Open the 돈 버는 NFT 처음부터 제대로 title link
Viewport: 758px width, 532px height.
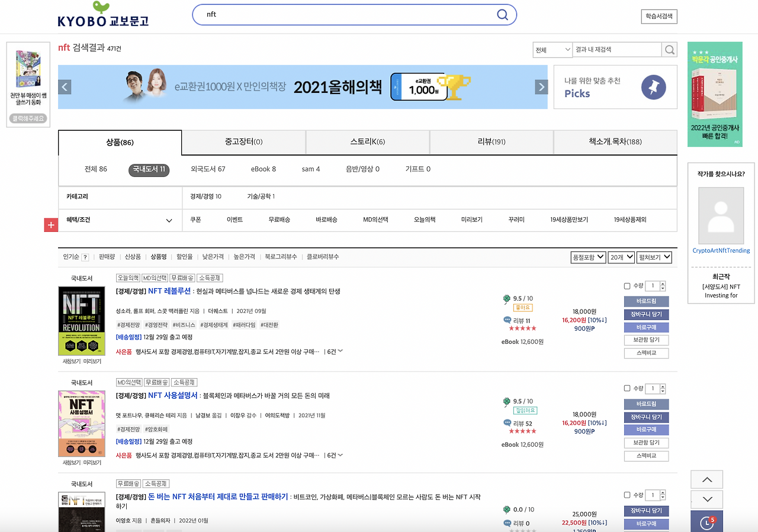point(218,496)
